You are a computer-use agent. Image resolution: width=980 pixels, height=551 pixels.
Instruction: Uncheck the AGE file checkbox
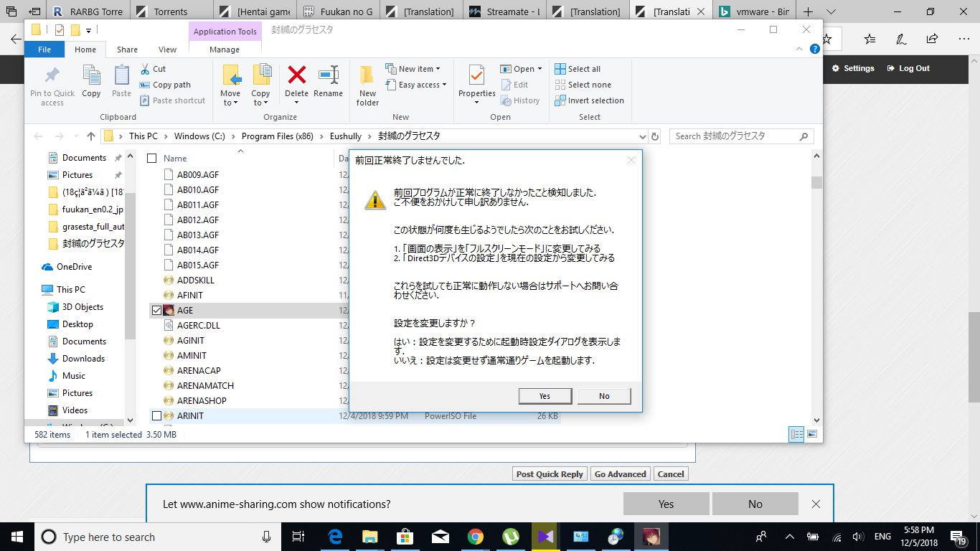[x=156, y=311]
